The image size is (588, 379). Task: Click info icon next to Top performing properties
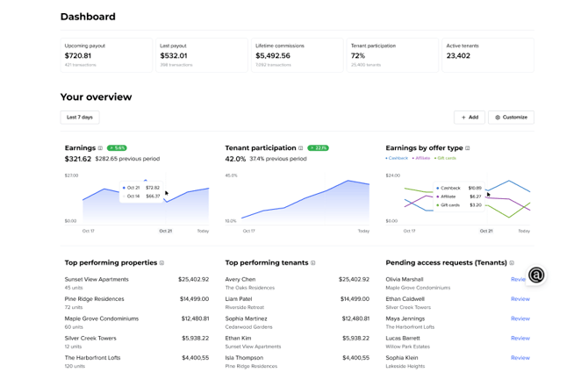pyautogui.click(x=161, y=263)
